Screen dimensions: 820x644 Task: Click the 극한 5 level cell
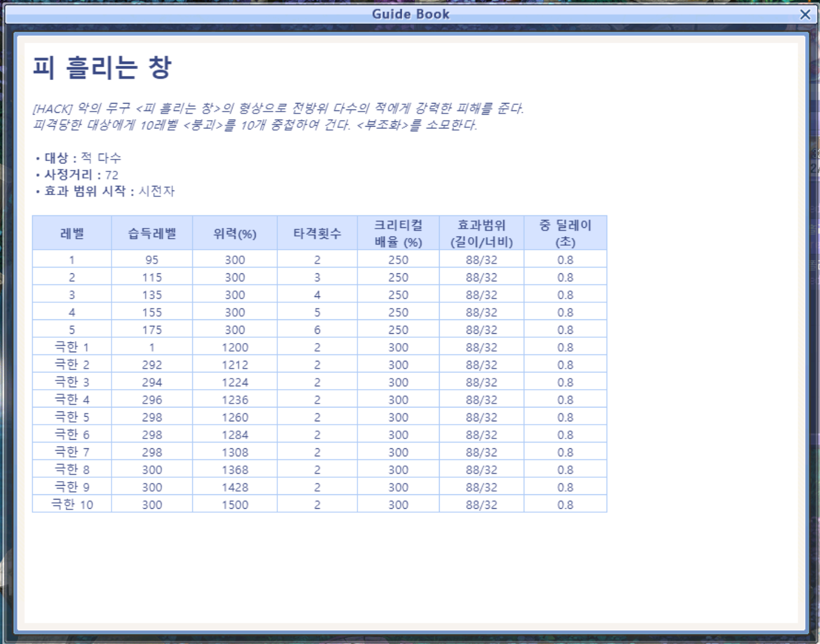(x=72, y=417)
